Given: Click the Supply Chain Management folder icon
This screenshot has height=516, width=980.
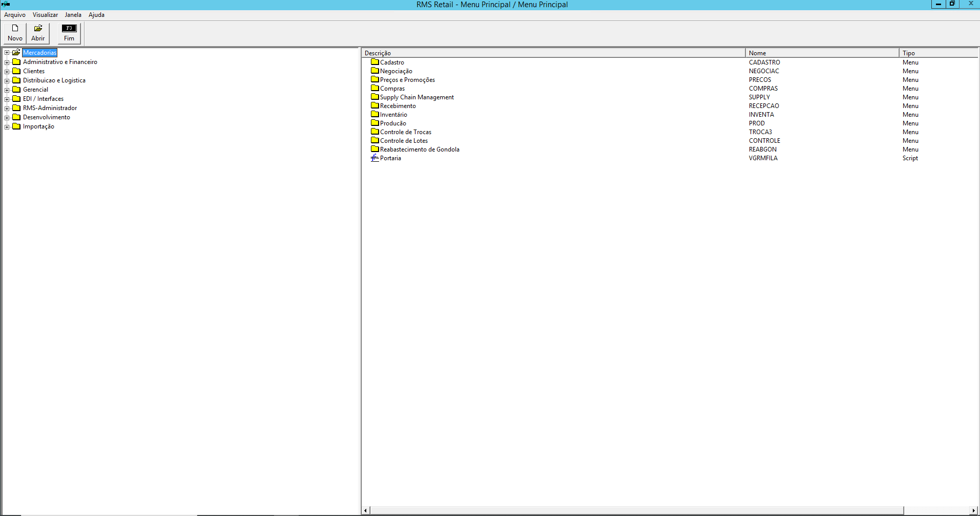Looking at the screenshot, I should (375, 97).
